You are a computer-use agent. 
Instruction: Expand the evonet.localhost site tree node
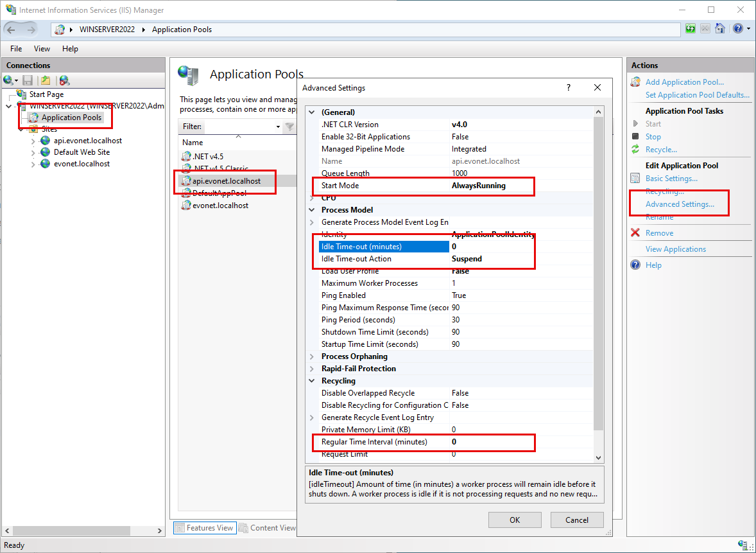pos(33,164)
